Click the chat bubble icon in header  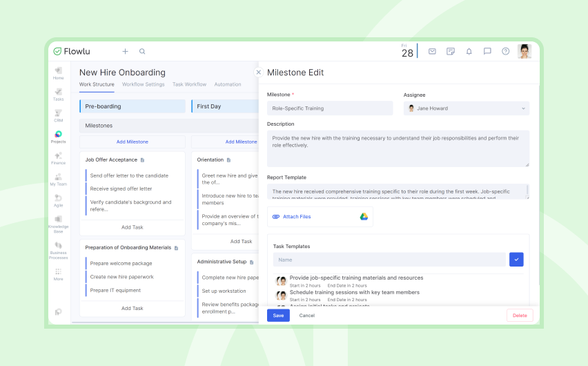pos(487,51)
